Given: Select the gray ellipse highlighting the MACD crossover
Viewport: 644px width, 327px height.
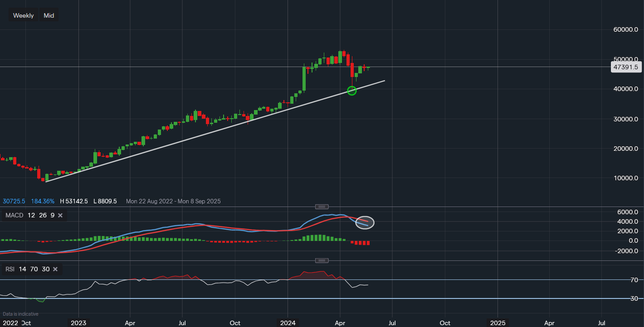Looking at the screenshot, I should point(365,222).
